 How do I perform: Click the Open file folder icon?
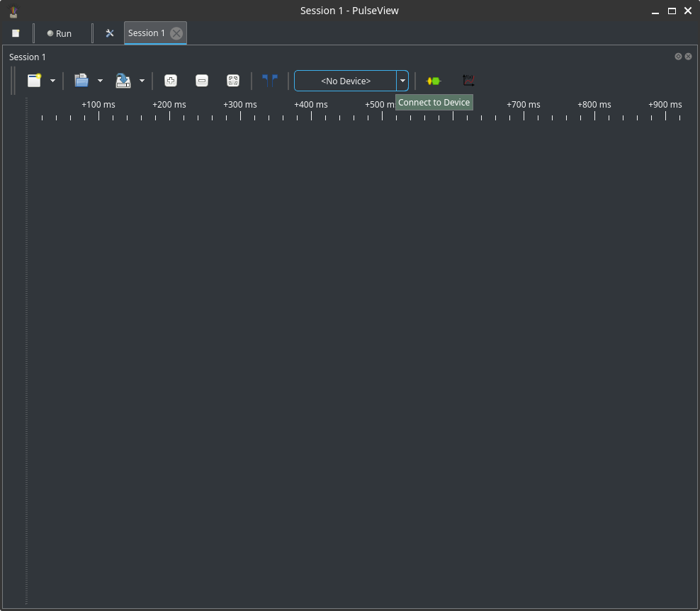(81, 81)
